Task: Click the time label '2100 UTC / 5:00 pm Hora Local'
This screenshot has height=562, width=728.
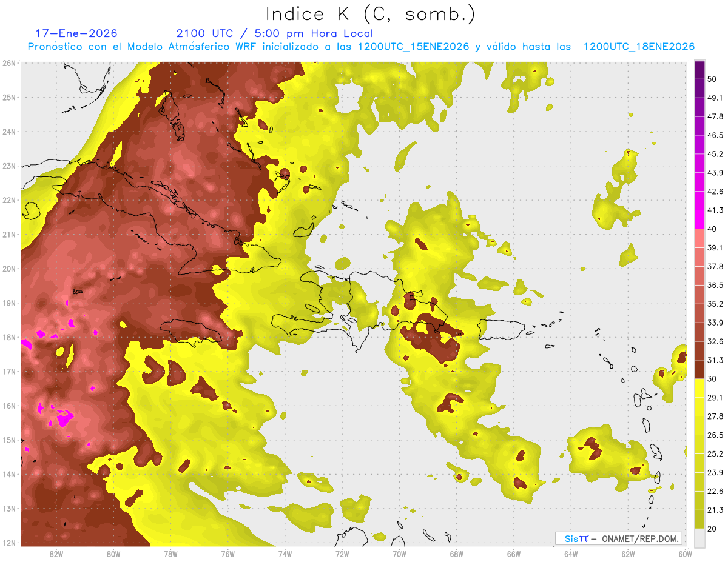Action: [275, 33]
